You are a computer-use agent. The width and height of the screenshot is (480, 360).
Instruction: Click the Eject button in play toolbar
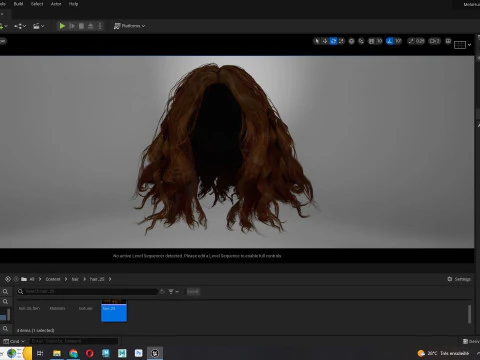pos(90,26)
